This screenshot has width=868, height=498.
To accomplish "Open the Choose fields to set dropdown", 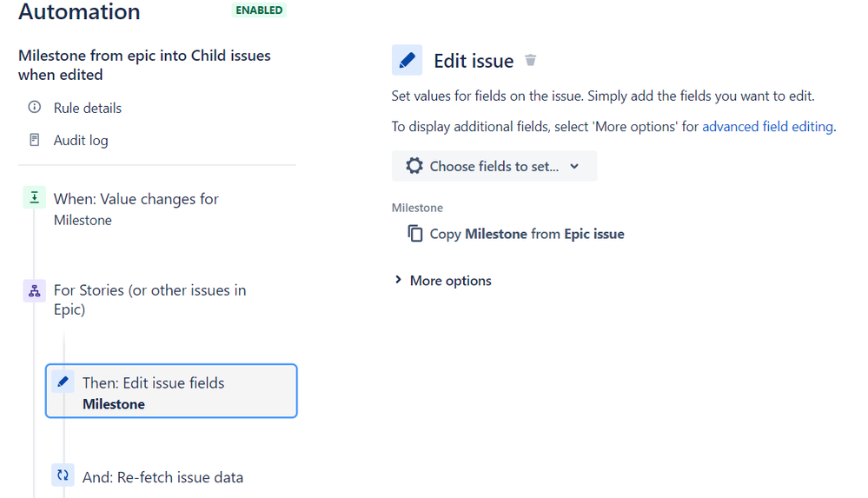I will tap(494, 166).
